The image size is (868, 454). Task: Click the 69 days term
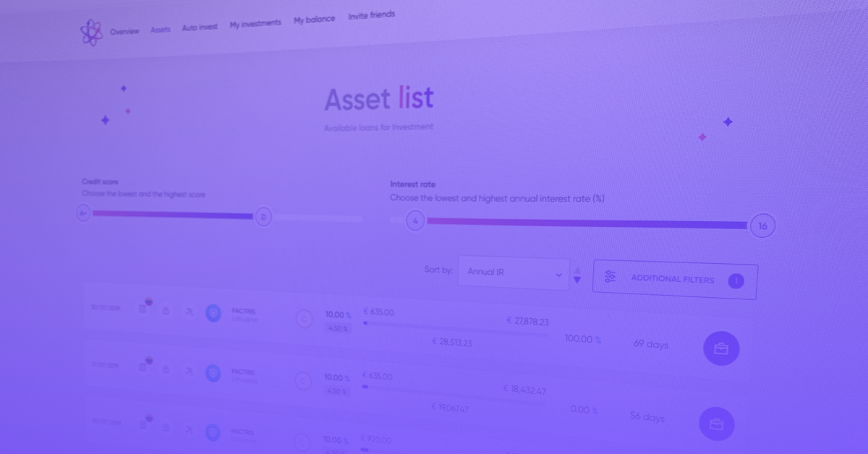coord(651,344)
